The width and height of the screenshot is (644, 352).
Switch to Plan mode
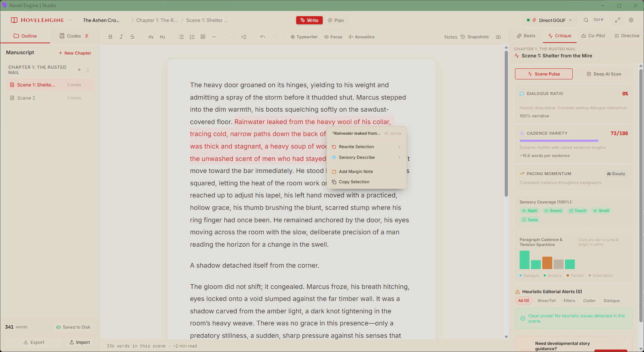tap(336, 20)
